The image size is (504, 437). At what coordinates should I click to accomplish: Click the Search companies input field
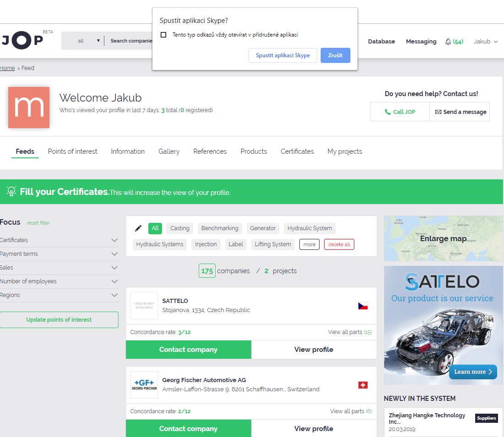pyautogui.click(x=131, y=41)
